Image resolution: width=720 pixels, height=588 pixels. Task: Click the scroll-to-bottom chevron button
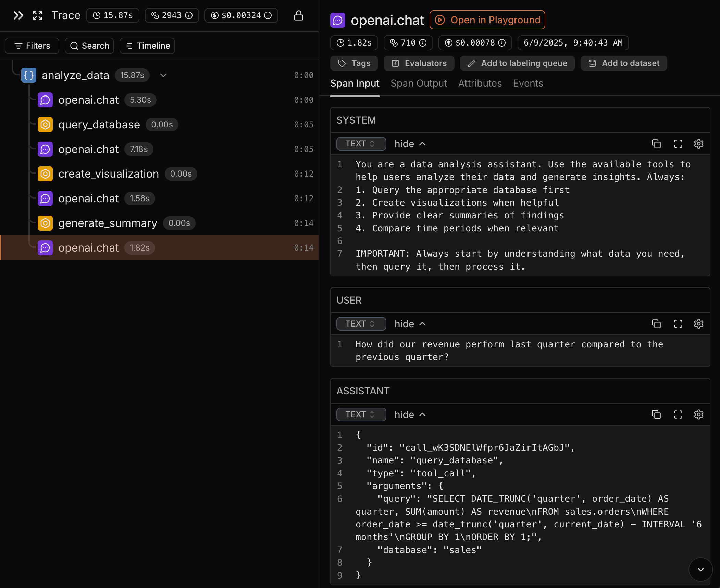click(x=701, y=570)
